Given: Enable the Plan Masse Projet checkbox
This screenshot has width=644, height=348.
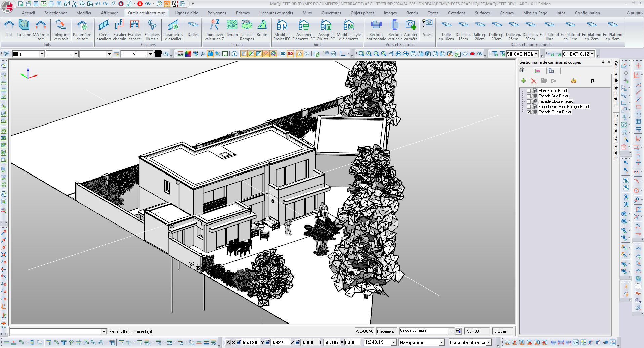Looking at the screenshot, I should (x=529, y=91).
